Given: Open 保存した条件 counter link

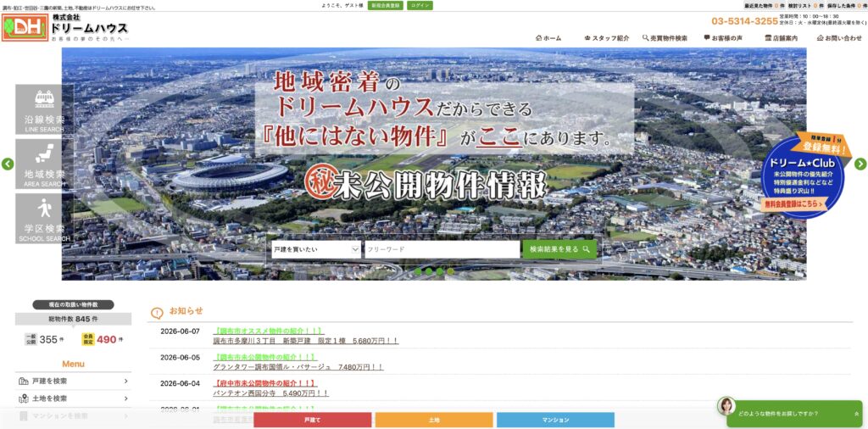Looking at the screenshot, I should (847, 6).
